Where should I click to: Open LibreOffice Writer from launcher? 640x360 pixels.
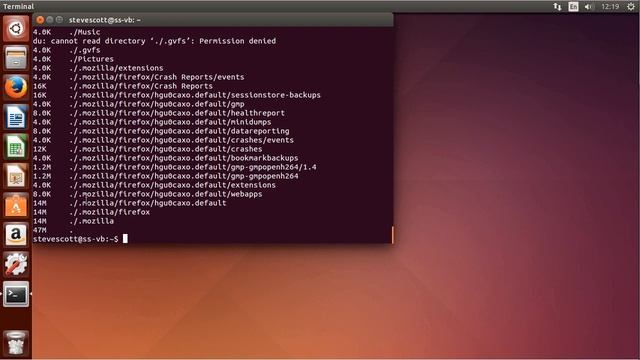point(16,117)
